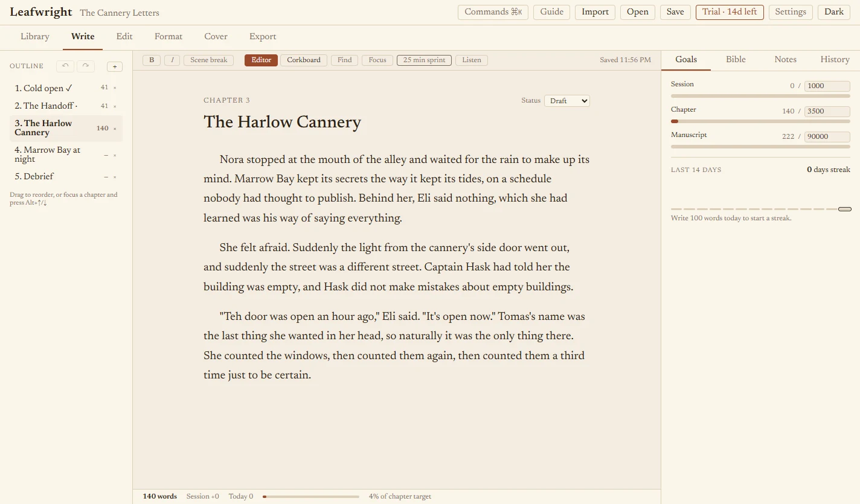Click the Open button in header
860x504 pixels.
638,12
